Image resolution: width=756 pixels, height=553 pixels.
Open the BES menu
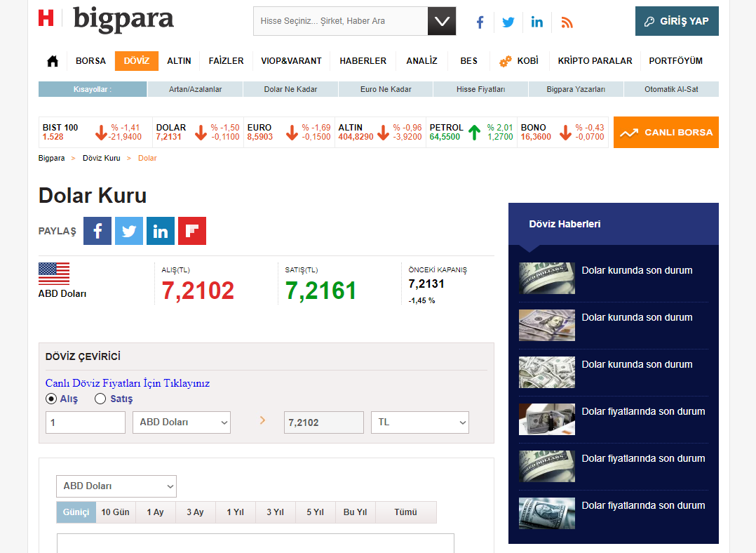(468, 61)
